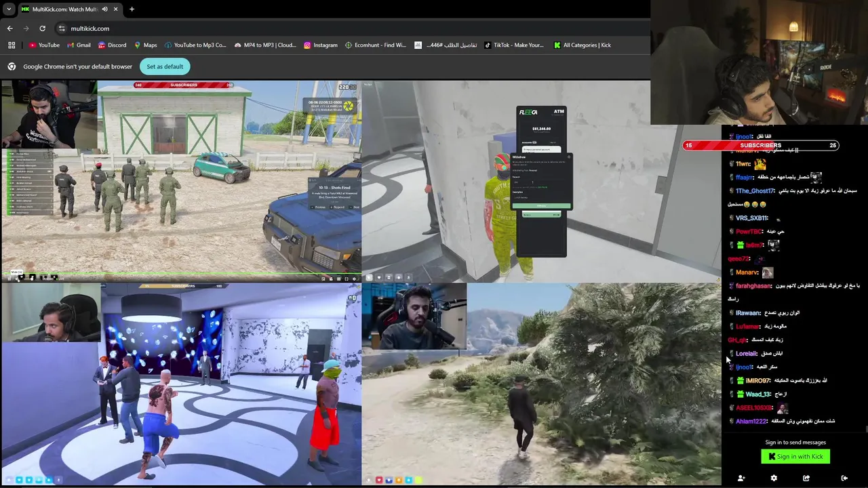Image resolution: width=868 pixels, height=488 pixels.
Task: Open chat user ASEEL10SXB profile
Action: (754, 407)
